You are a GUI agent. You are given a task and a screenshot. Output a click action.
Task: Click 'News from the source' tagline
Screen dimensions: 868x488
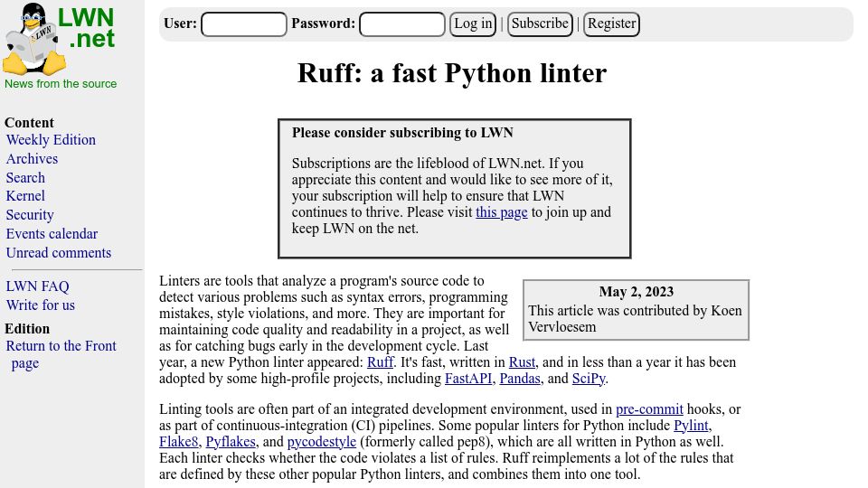(61, 83)
